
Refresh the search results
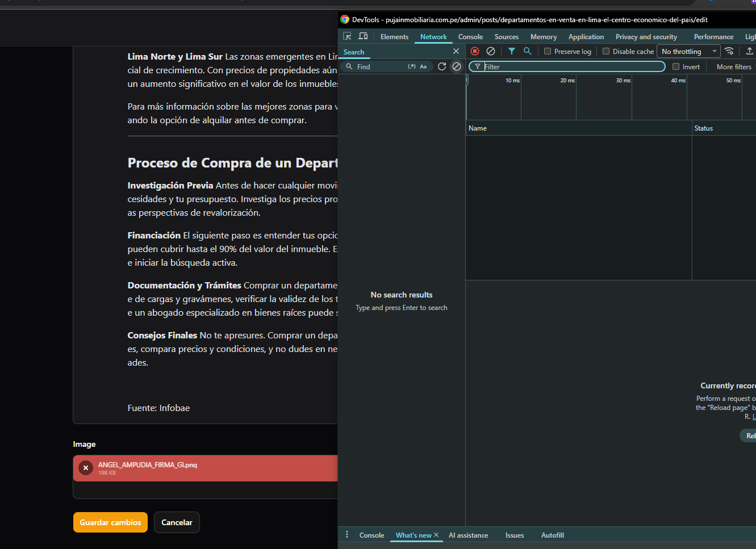pyautogui.click(x=442, y=66)
